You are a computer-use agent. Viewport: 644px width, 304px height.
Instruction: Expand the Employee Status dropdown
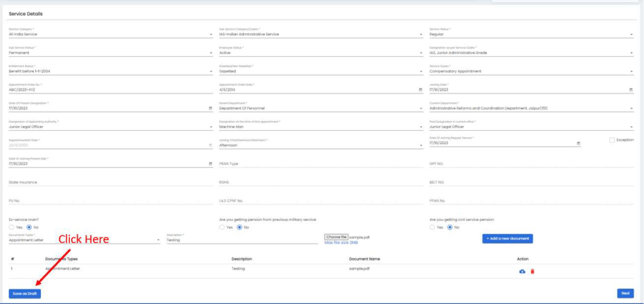point(321,53)
